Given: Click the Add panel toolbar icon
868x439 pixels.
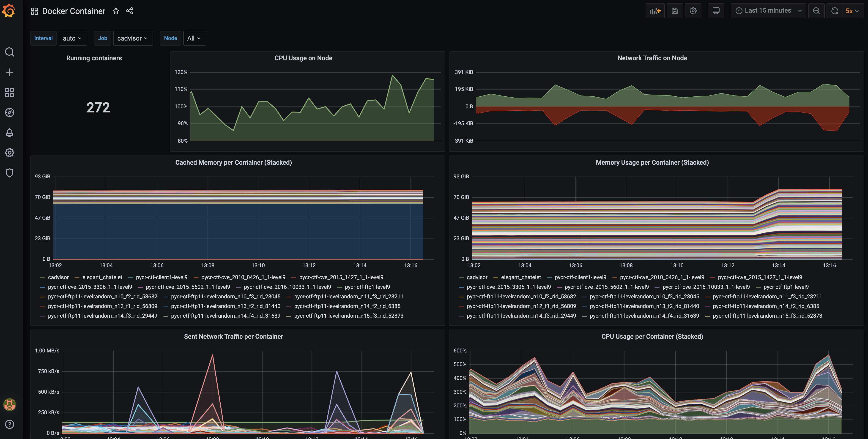Looking at the screenshot, I should click(x=655, y=11).
